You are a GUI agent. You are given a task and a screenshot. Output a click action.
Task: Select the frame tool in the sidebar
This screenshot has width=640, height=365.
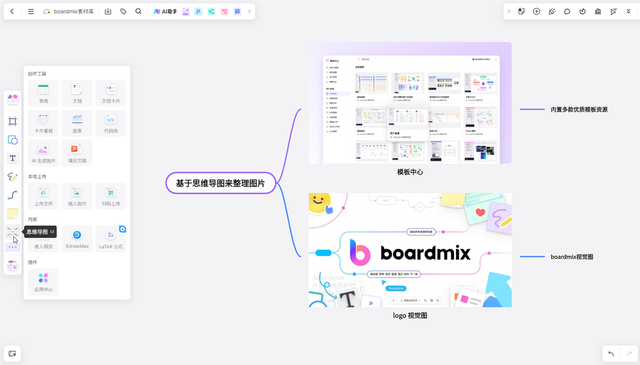[13, 121]
